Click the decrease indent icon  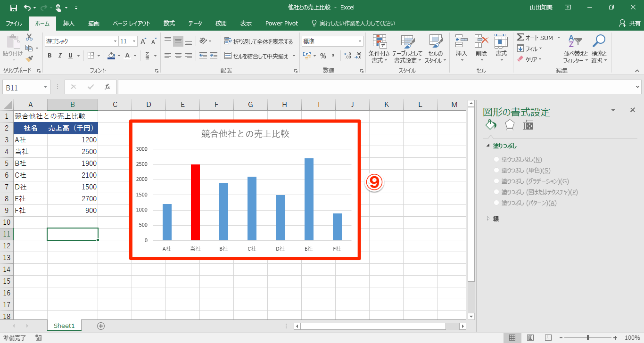pos(203,56)
